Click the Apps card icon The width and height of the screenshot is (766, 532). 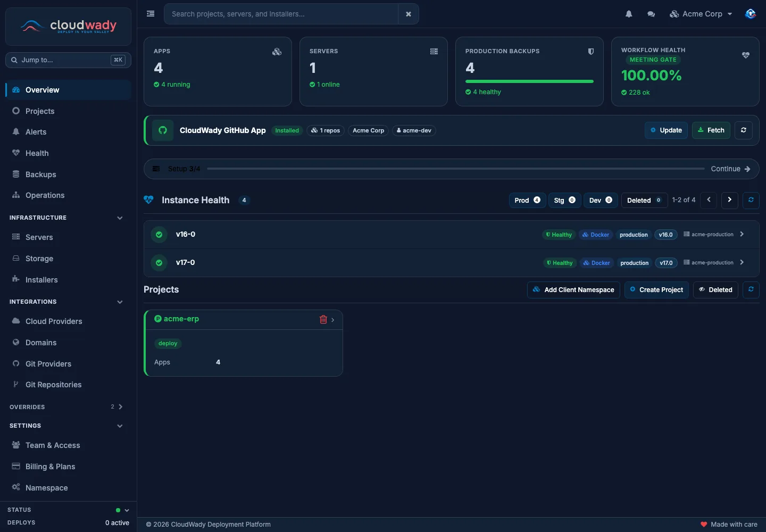277,52
